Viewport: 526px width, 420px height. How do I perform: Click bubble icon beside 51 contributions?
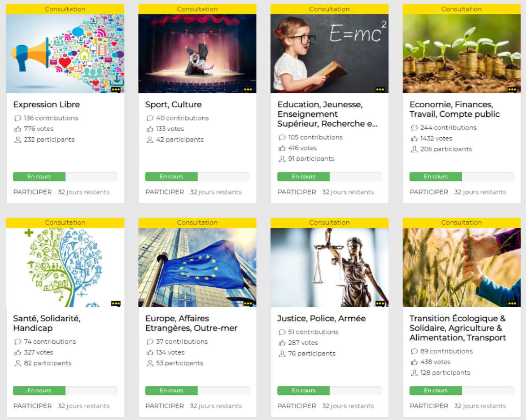click(x=282, y=332)
